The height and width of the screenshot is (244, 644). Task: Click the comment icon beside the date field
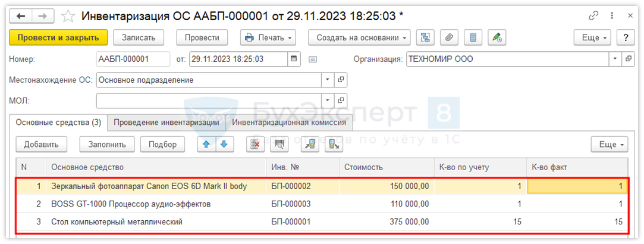(313, 59)
